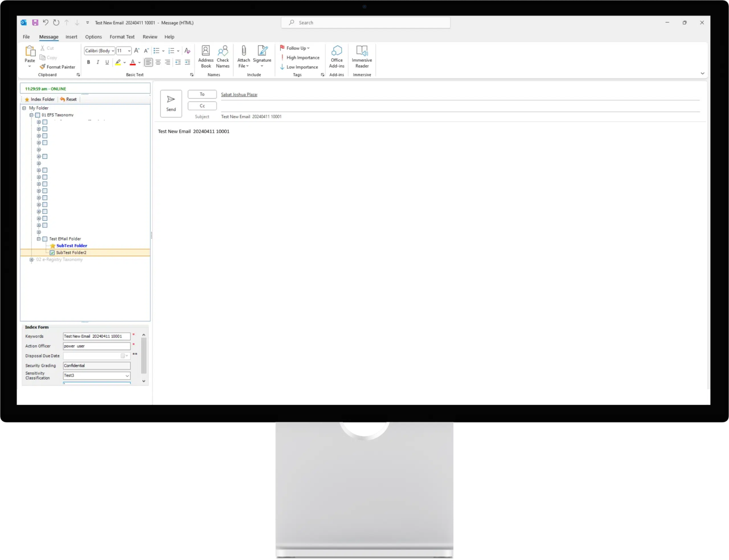Launch Immersive Reader
The width and height of the screenshot is (729, 560).
point(362,57)
